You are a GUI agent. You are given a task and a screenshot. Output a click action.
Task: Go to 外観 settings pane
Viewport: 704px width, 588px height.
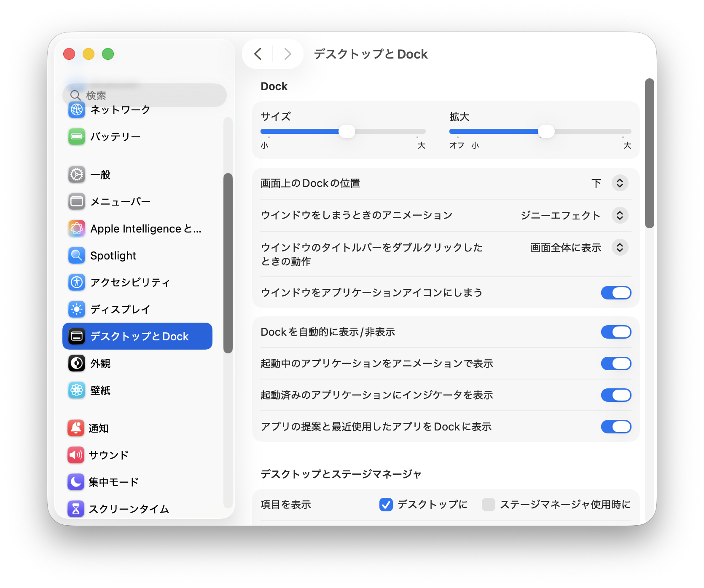(x=100, y=363)
